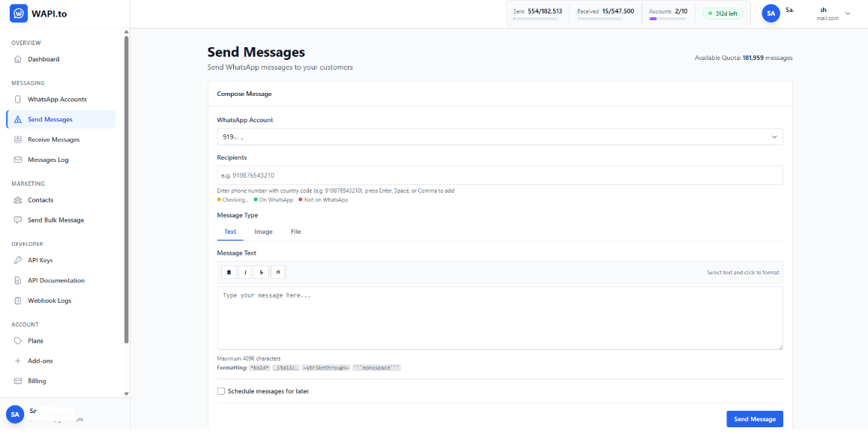Click the Compose Message card header

coord(500,94)
